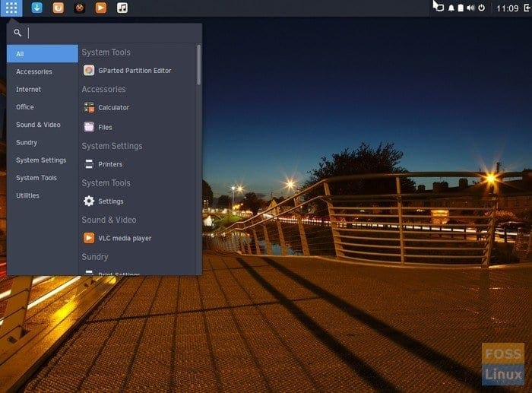Screen dimensions: 532x393
Task: Click the Settings gear icon
Action: [x=89, y=201]
